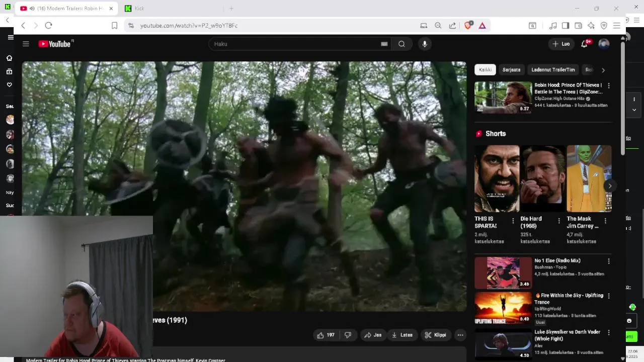Open Fire Within the Sky Uplifting Trance thumbnail

click(x=503, y=308)
